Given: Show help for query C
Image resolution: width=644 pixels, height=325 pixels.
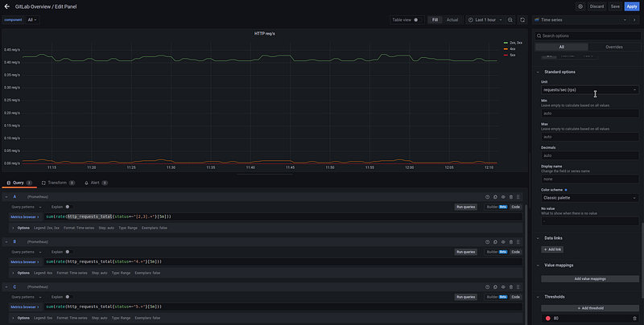Looking at the screenshot, I should coord(488,287).
